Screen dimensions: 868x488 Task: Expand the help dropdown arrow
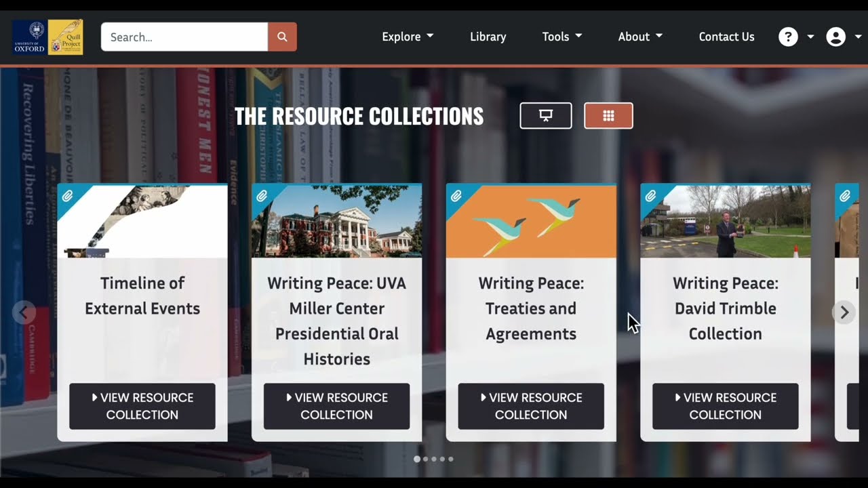810,37
